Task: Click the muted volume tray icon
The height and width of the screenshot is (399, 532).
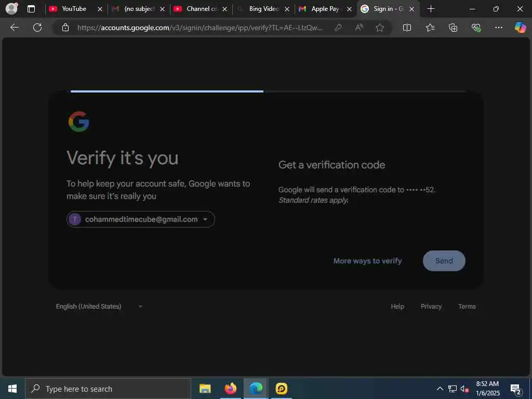Action: (x=464, y=389)
